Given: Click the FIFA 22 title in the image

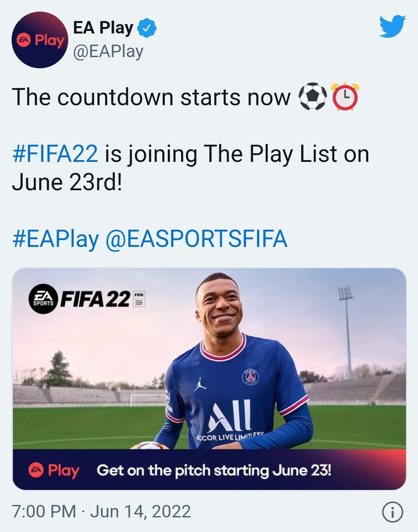Looking at the screenshot, I should tap(95, 299).
